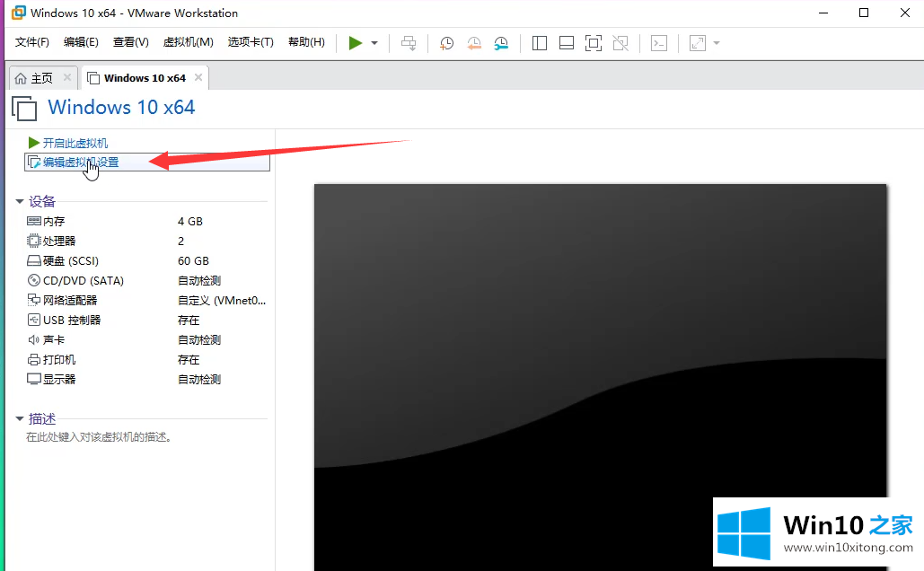Click the 自动检测 value for 显示器

click(x=199, y=380)
